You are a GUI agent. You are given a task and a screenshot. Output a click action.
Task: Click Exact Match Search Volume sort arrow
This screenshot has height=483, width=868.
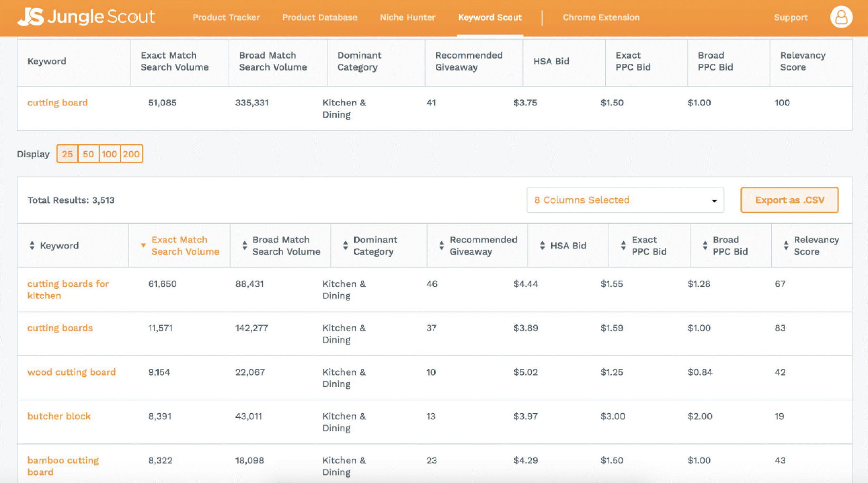click(143, 245)
